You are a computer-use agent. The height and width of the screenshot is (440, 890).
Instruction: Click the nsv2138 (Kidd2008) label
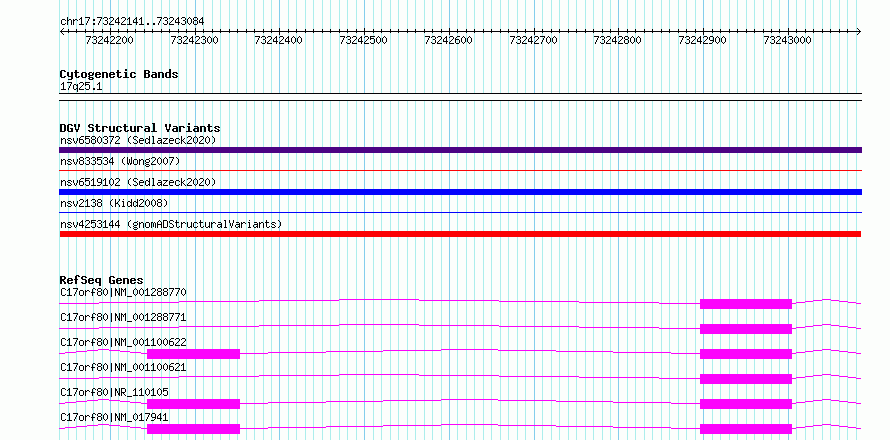pyautogui.click(x=114, y=203)
